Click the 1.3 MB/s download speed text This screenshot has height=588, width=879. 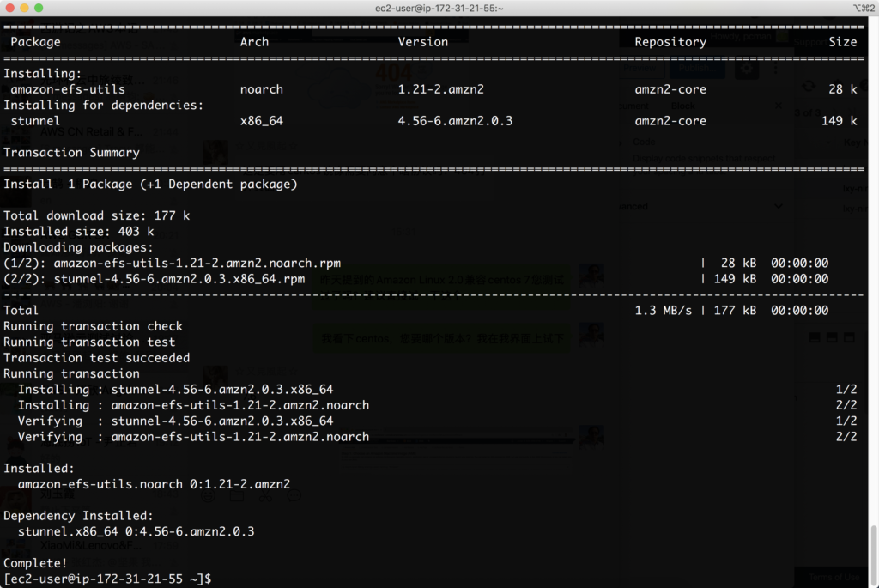(x=663, y=311)
